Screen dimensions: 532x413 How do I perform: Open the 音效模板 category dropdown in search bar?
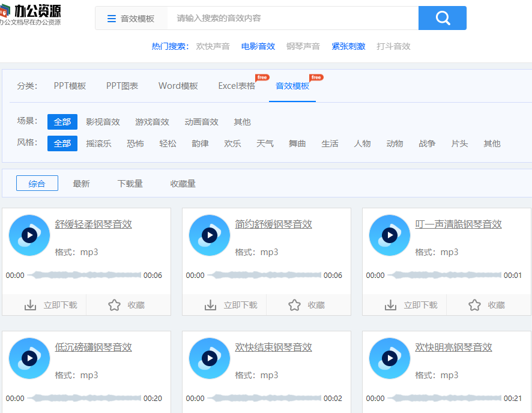pos(131,19)
